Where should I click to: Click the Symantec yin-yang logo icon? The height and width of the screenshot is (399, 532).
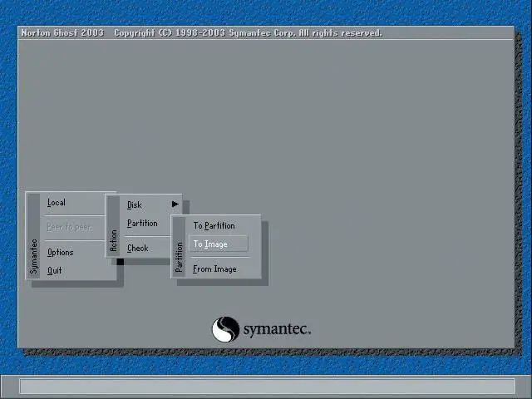pyautogui.click(x=225, y=329)
